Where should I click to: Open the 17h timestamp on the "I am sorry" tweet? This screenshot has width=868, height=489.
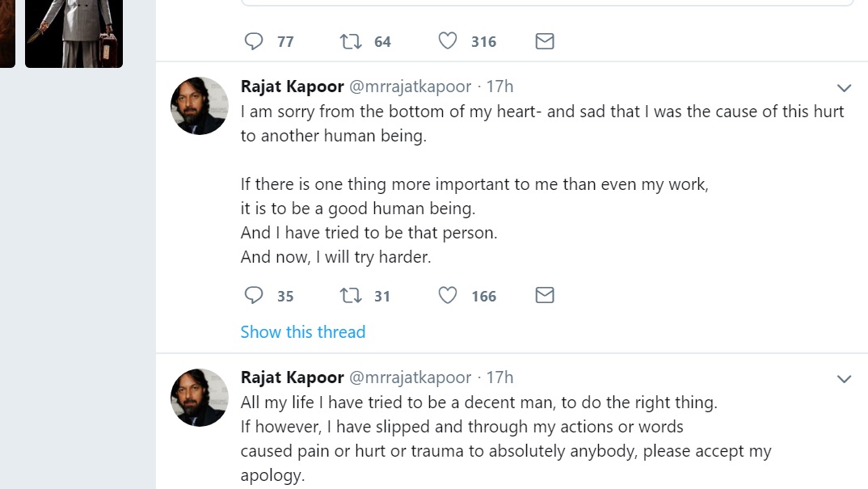coord(499,87)
